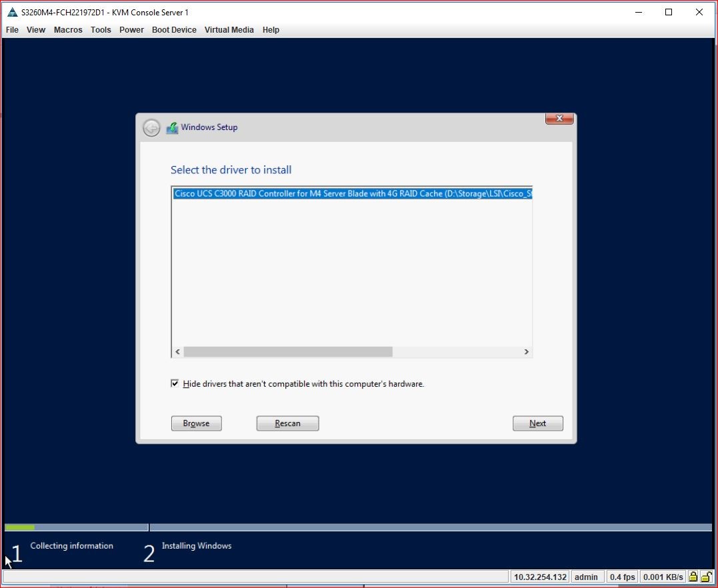The height and width of the screenshot is (588, 718).
Task: Open the Tools menu
Action: click(x=101, y=30)
